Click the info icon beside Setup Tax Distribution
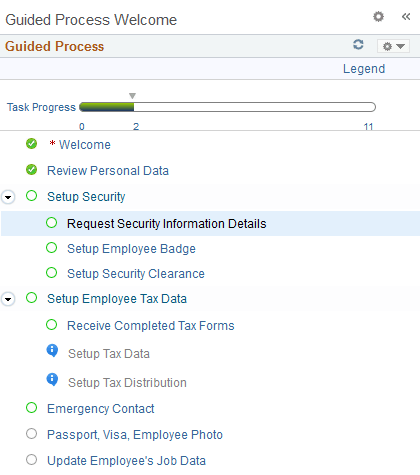420x475 pixels. click(52, 380)
